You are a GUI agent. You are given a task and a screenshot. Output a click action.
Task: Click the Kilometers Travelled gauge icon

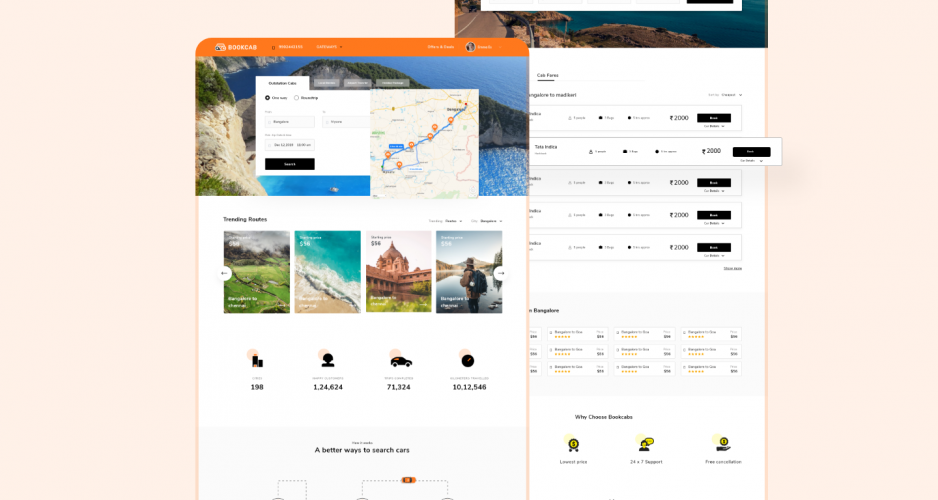[468, 361]
